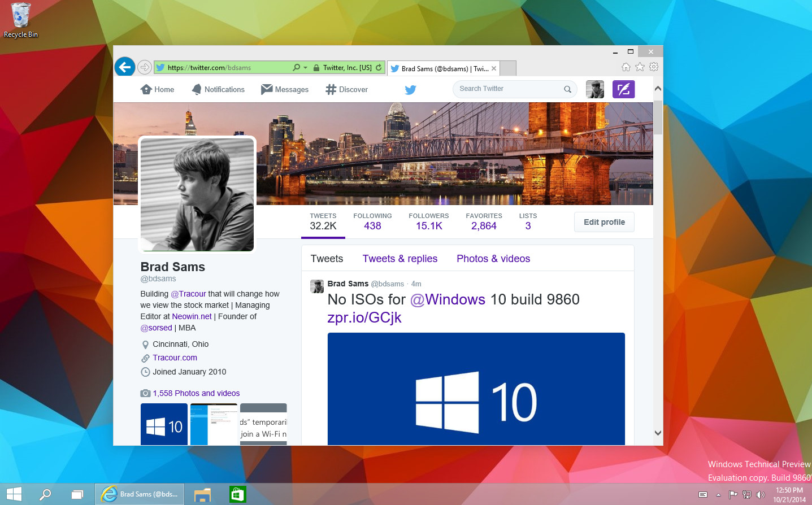Open Twitter Messages

coord(285,89)
